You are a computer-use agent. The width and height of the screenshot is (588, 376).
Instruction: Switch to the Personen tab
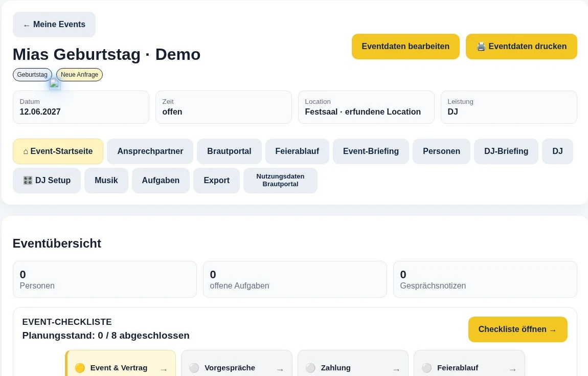pyautogui.click(x=441, y=151)
